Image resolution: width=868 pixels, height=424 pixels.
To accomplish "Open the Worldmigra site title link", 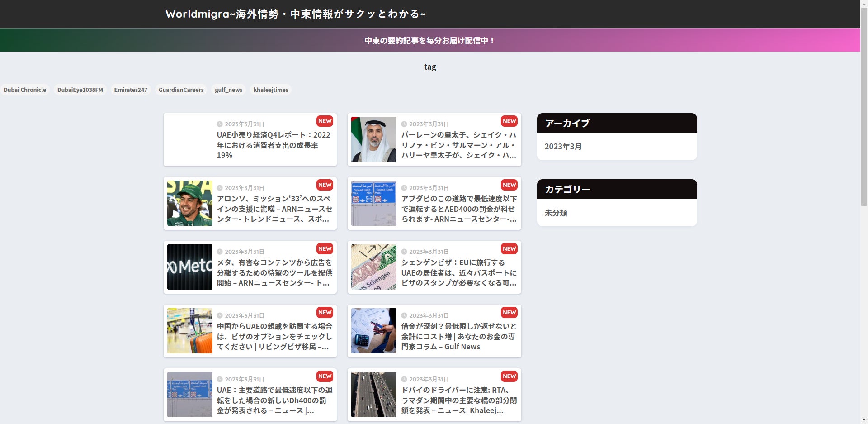I will [x=296, y=14].
